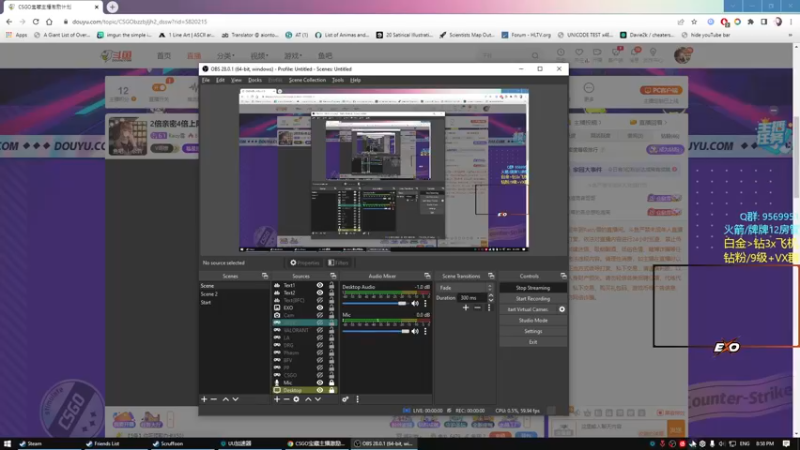Undock the Sources panel
800x450 pixels.
[x=333, y=276]
